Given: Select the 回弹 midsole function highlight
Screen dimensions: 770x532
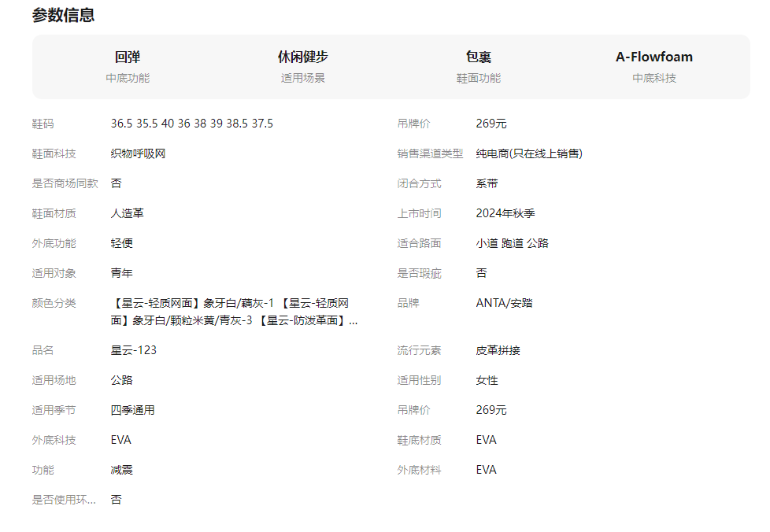Looking at the screenshot, I should [128, 57].
